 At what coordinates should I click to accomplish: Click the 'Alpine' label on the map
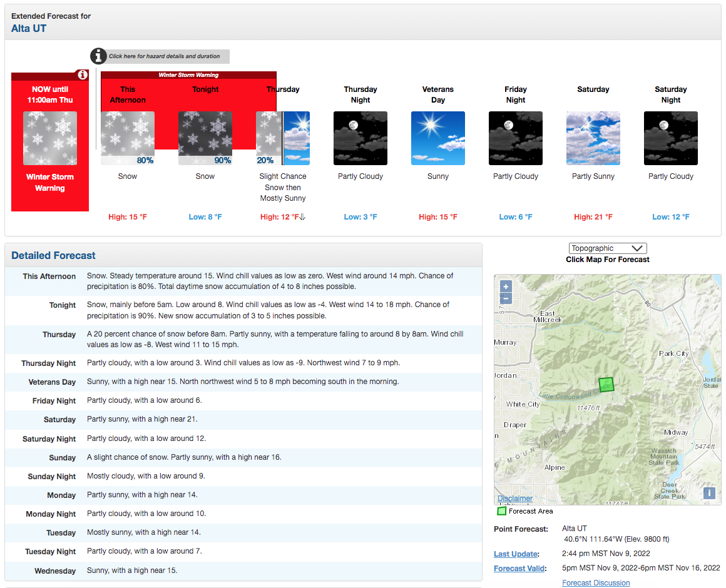click(x=555, y=467)
